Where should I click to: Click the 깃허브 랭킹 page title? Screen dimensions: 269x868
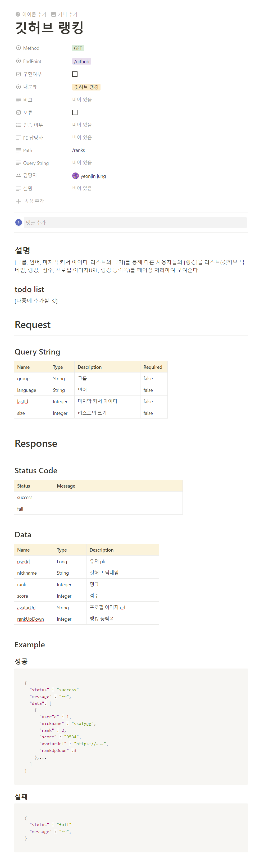49,28
